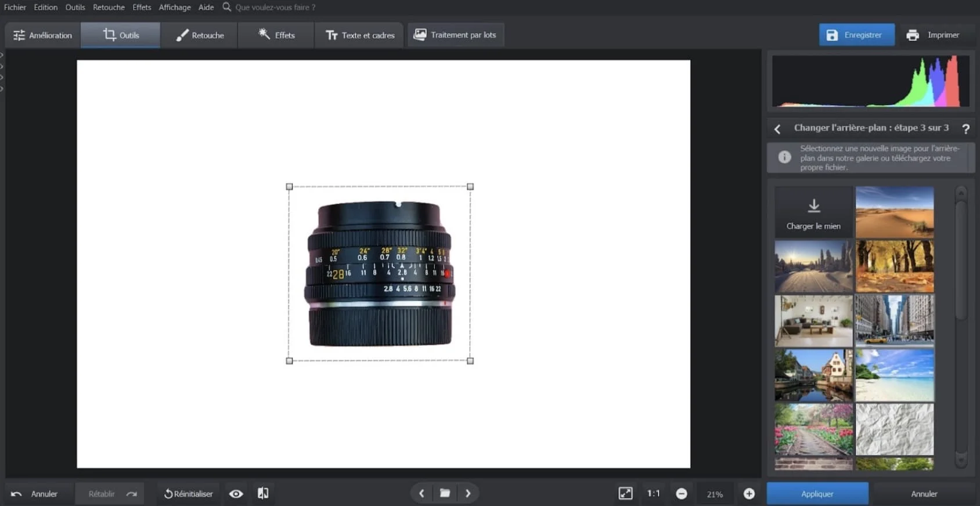Select the tulip garden path background

pyautogui.click(x=813, y=430)
